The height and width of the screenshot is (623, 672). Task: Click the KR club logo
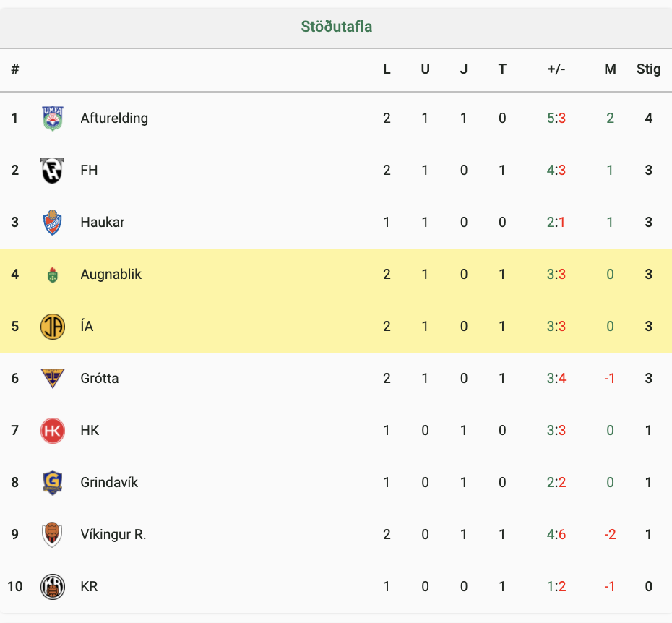tap(53, 587)
